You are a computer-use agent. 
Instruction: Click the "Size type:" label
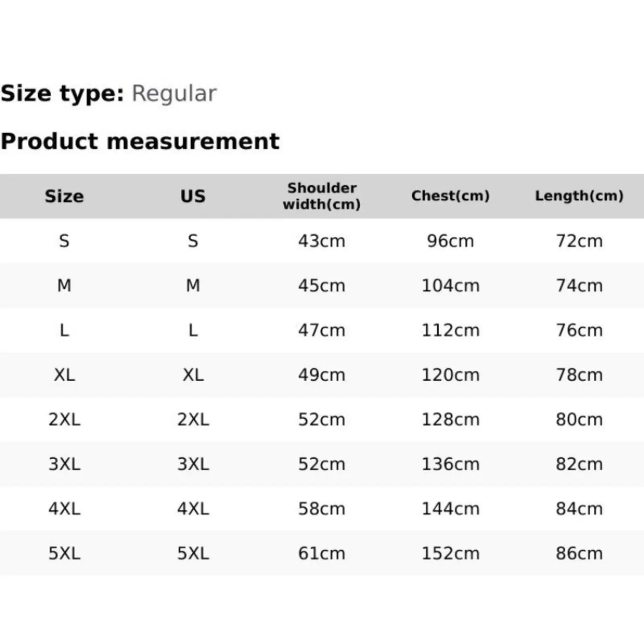tap(62, 93)
